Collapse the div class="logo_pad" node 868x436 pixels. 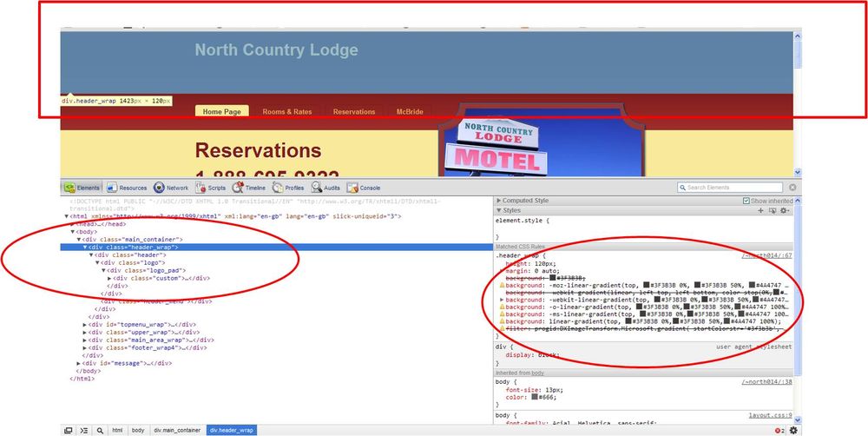tap(103, 270)
